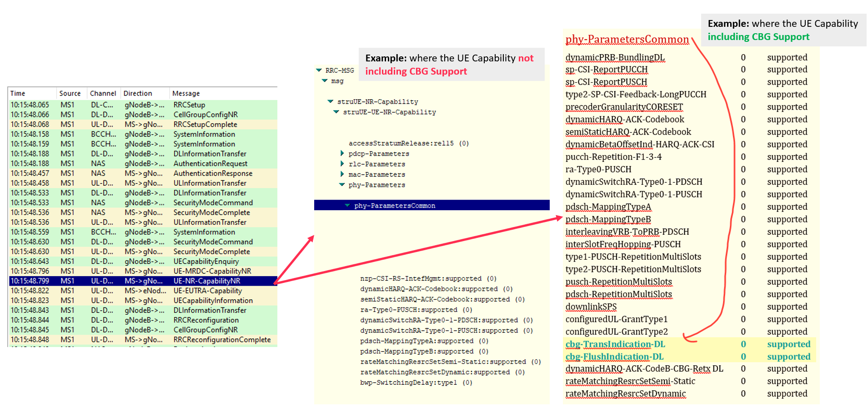
Task: Click interSlotFreqHopping-PUSCH entry
Action: click(x=623, y=244)
